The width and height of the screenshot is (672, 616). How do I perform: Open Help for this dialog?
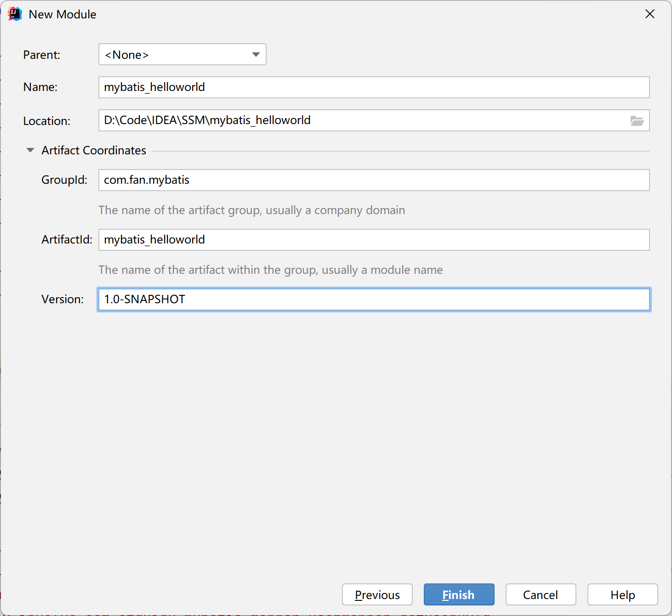(622, 595)
